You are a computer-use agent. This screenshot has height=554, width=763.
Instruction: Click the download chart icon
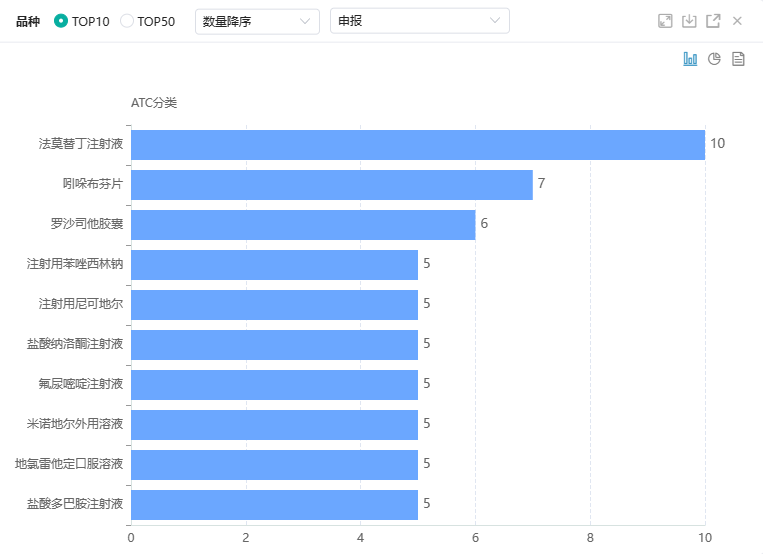click(x=689, y=21)
